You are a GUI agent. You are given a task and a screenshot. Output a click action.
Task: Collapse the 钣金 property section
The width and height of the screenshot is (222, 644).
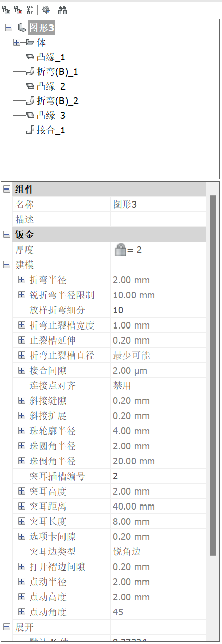pyautogui.click(x=7, y=235)
